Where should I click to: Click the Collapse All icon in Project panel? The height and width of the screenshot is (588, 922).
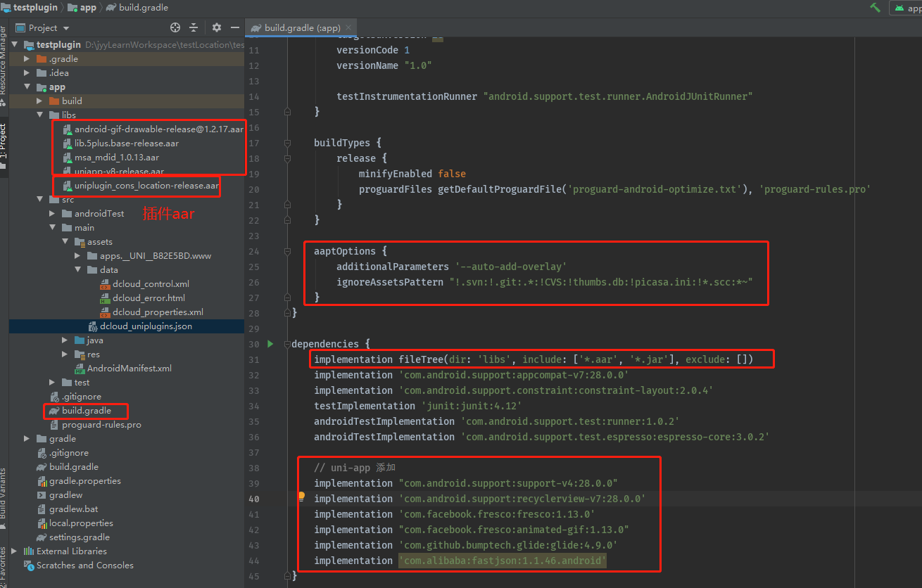(x=194, y=27)
